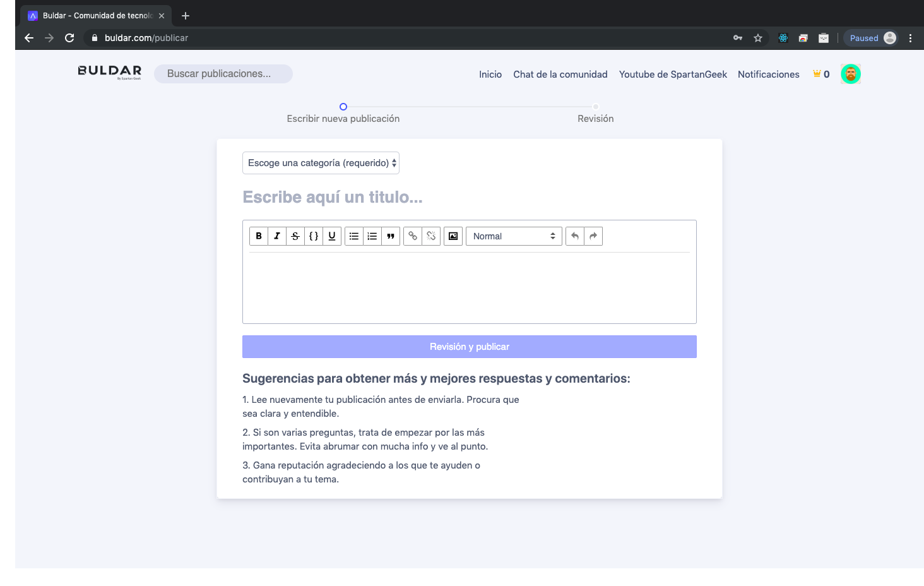Open Notificaciones in navigation
This screenshot has width=924, height=586.
769,75
